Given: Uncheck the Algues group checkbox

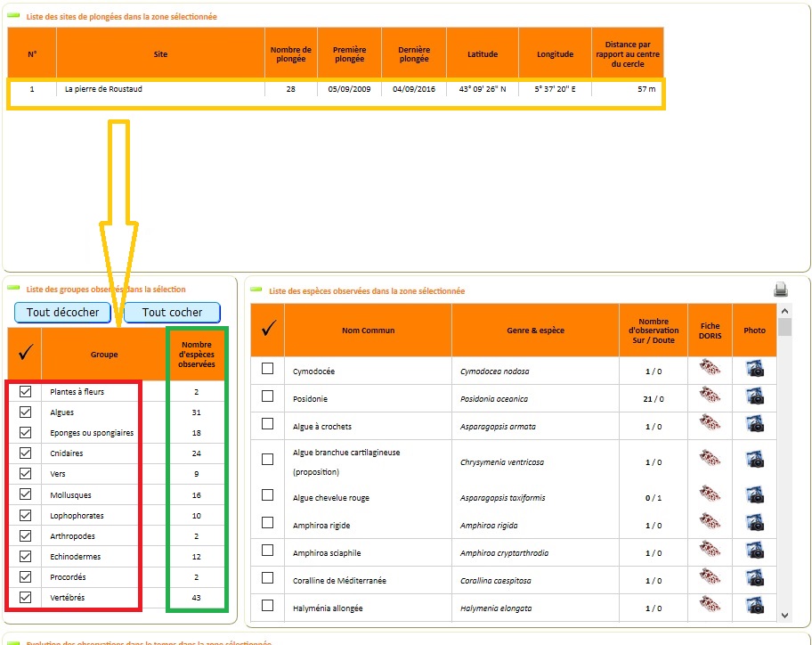Looking at the screenshot, I should coord(25,412).
